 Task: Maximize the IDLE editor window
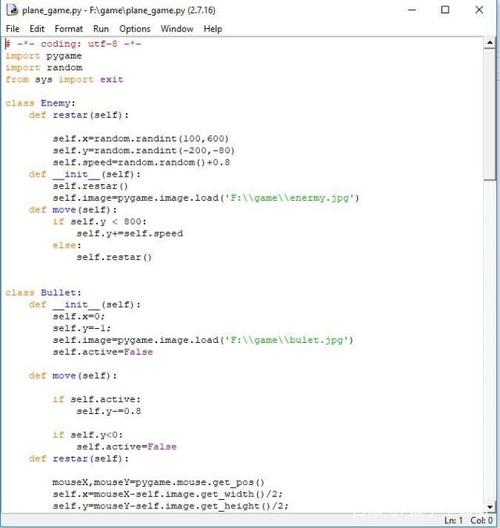pos(445,10)
